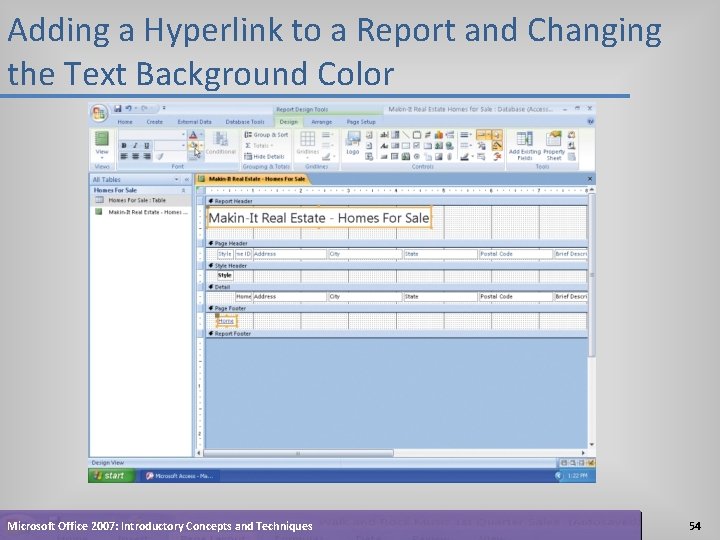Viewport: 720px width, 540px height.
Task: Open the Gridlines button
Action: 307,143
